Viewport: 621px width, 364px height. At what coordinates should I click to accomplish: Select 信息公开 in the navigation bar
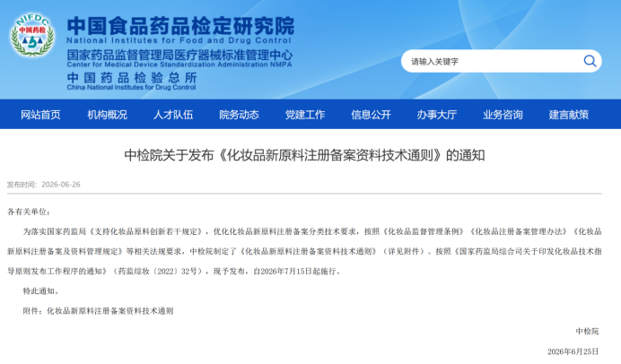[x=371, y=115]
